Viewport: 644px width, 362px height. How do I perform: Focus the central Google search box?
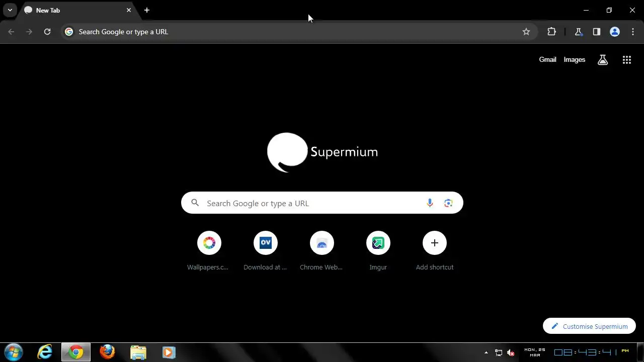(322, 203)
